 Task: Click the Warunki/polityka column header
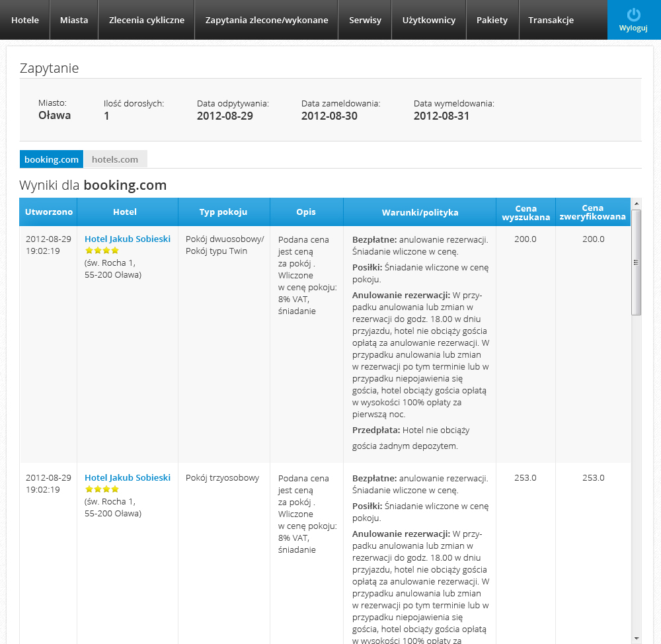420,212
